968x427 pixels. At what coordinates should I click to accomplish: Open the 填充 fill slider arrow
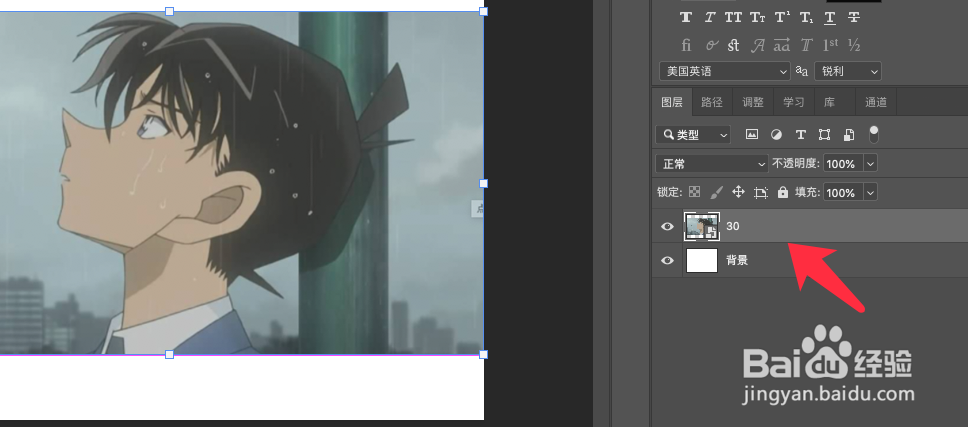click(x=870, y=193)
